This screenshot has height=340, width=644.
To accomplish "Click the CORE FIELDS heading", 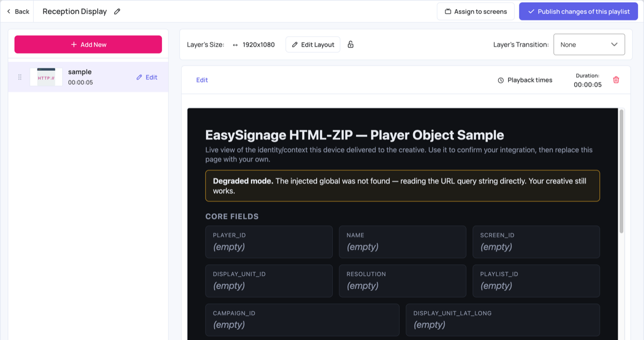I will 232,216.
